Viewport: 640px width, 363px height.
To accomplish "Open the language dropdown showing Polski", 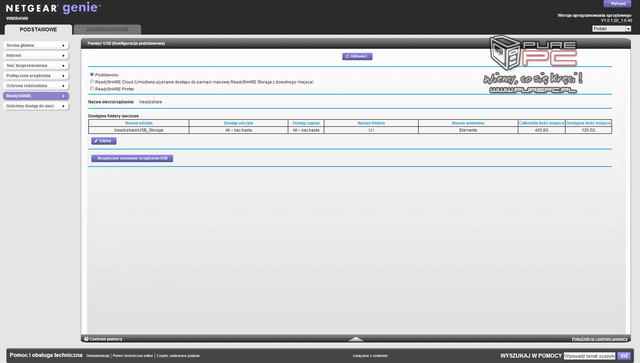I will [x=611, y=29].
